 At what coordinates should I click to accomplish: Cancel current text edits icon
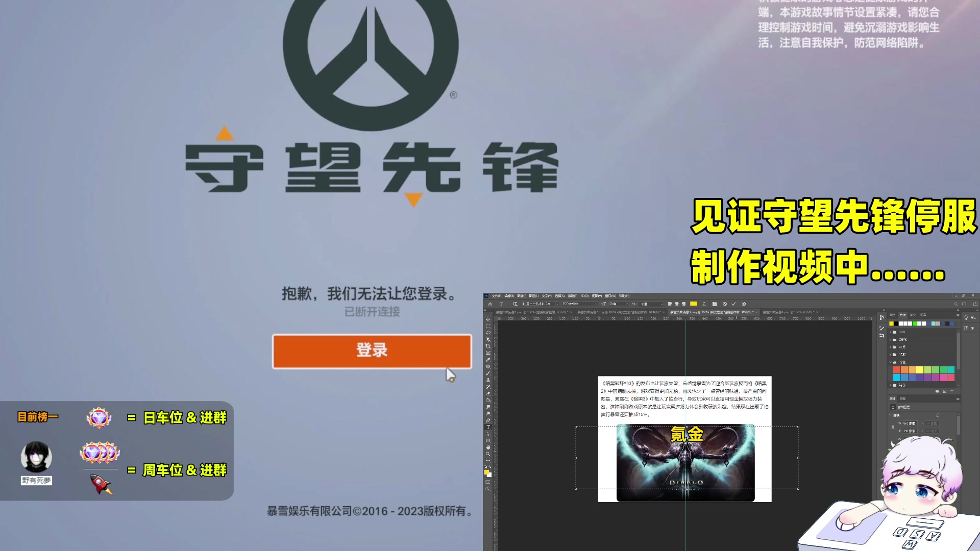coord(725,304)
